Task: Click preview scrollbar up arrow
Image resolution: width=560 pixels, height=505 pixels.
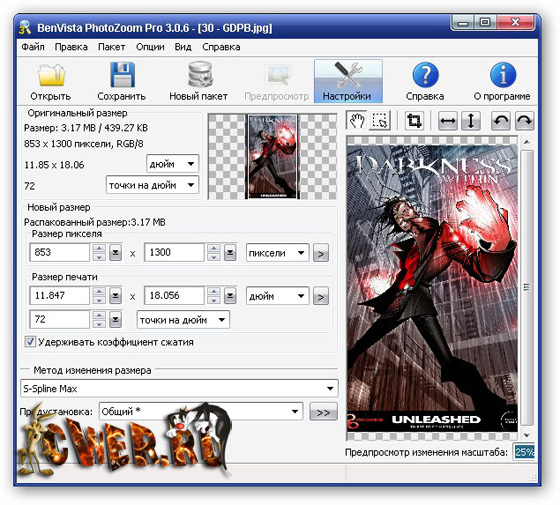Action: click(x=526, y=142)
